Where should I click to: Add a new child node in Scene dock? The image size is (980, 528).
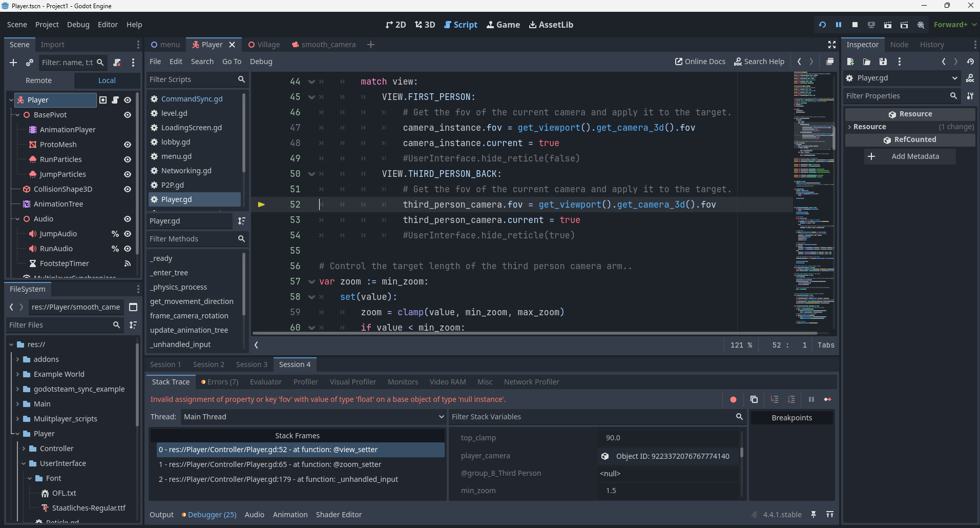point(13,63)
